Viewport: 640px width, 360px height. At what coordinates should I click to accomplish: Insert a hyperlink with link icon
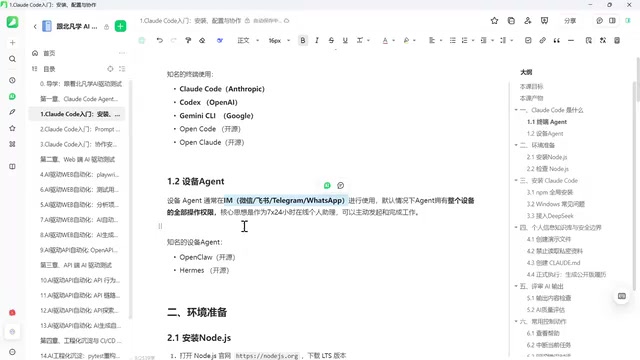(x=542, y=40)
